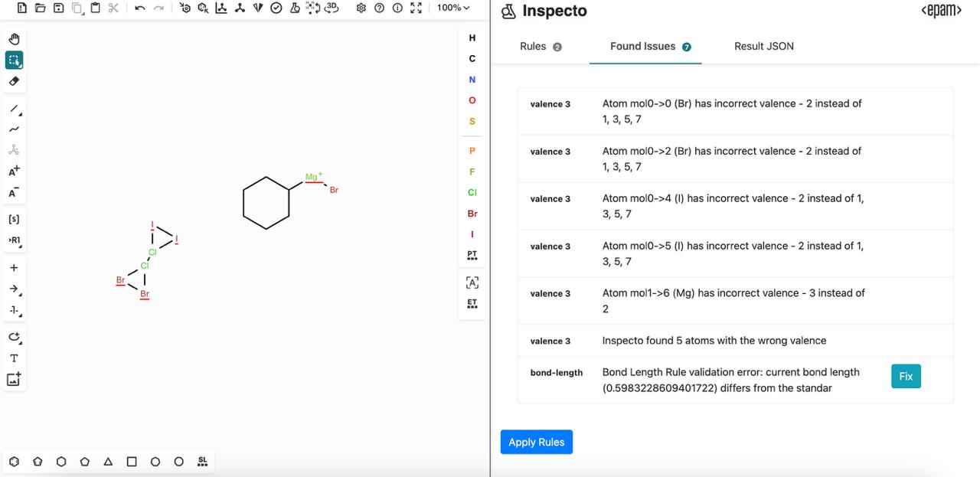The image size is (980, 477).
Task: Click the Redo arrow icon
Action: coord(158,8)
